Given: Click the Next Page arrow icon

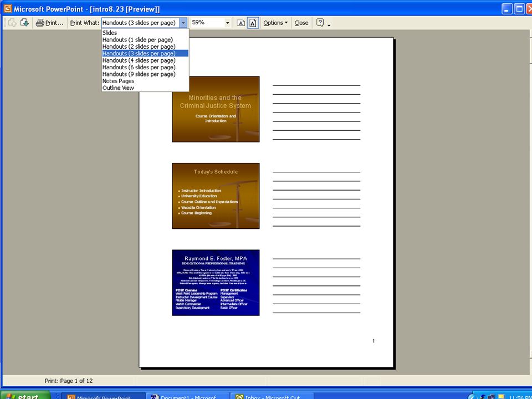Looking at the screenshot, I should click(x=24, y=23).
